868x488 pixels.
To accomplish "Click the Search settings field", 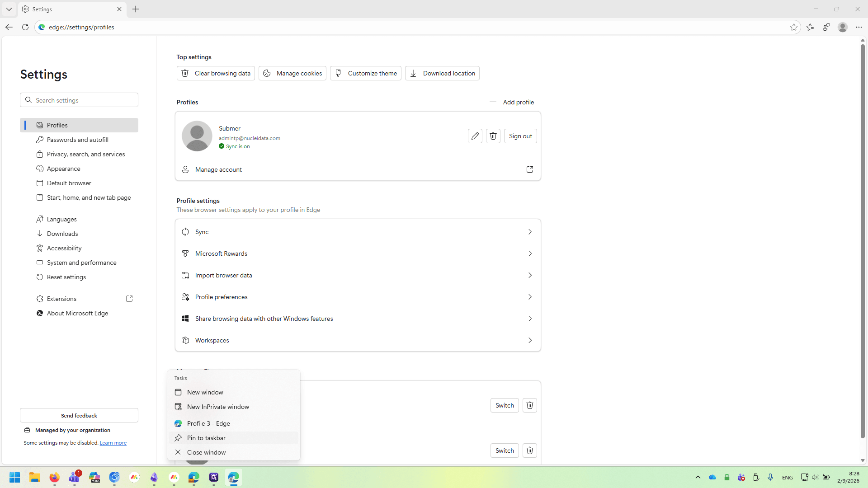I will [x=79, y=100].
